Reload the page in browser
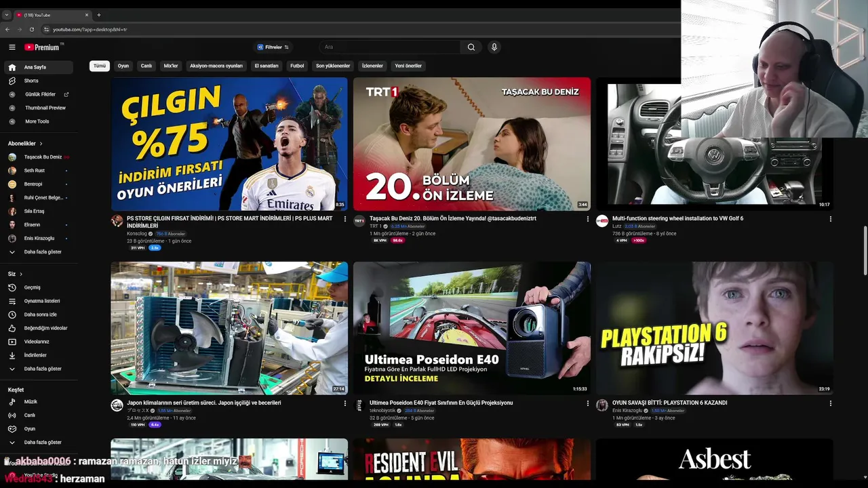 pos(31,29)
